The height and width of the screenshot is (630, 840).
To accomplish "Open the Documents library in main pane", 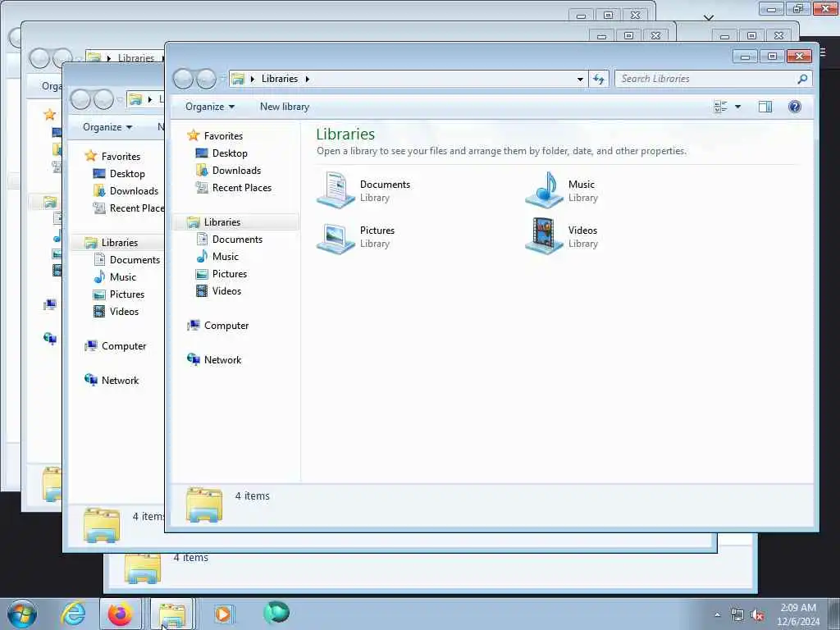I will pyautogui.click(x=364, y=190).
